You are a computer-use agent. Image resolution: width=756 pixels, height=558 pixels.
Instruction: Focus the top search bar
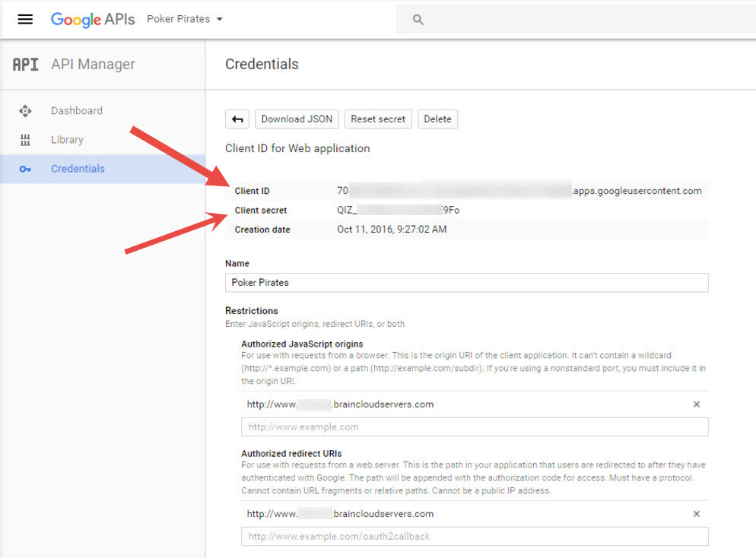[576, 20]
